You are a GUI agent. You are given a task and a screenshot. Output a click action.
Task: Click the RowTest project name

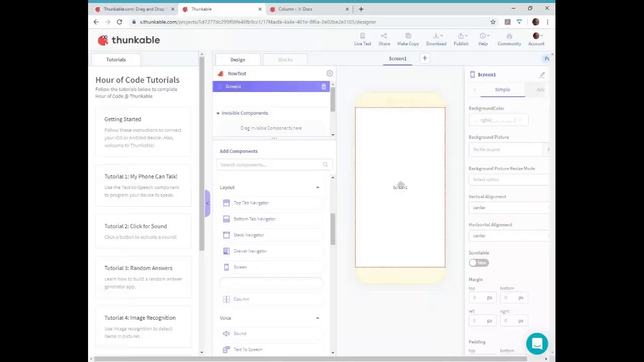(237, 73)
